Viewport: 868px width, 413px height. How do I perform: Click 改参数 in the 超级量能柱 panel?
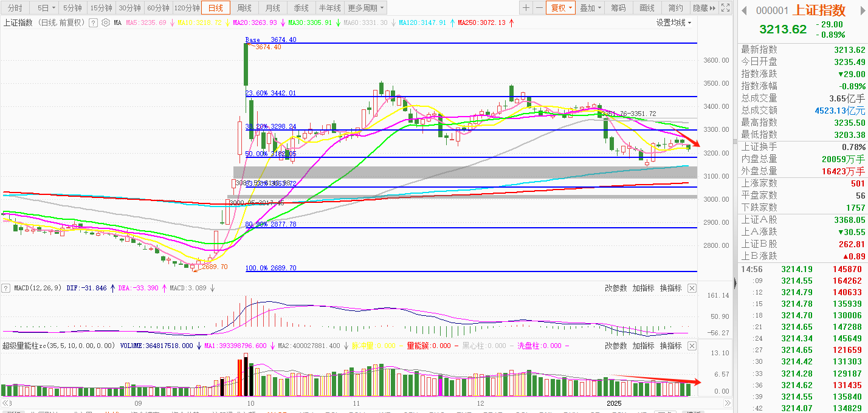pyautogui.click(x=616, y=346)
